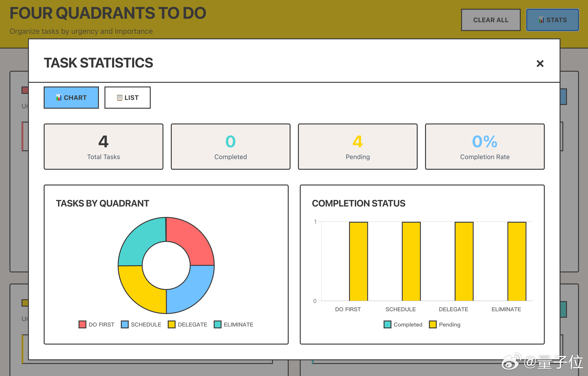Switch to the Chart tab

pyautogui.click(x=71, y=98)
